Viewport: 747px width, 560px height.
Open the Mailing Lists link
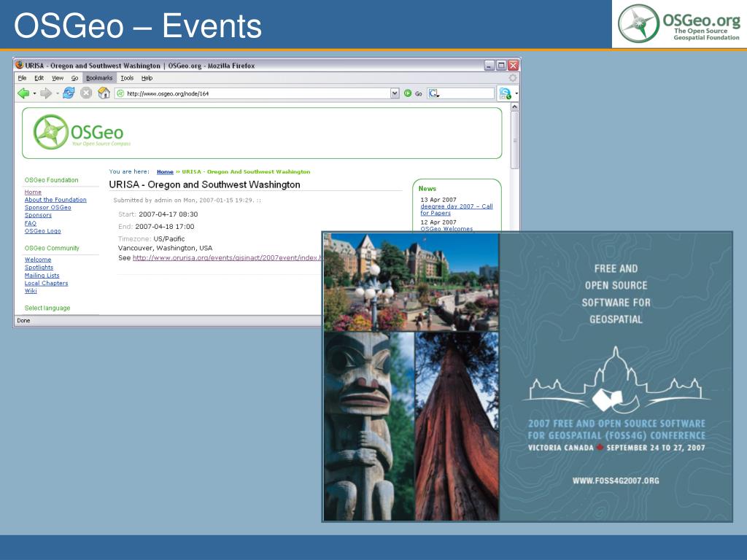coord(42,276)
